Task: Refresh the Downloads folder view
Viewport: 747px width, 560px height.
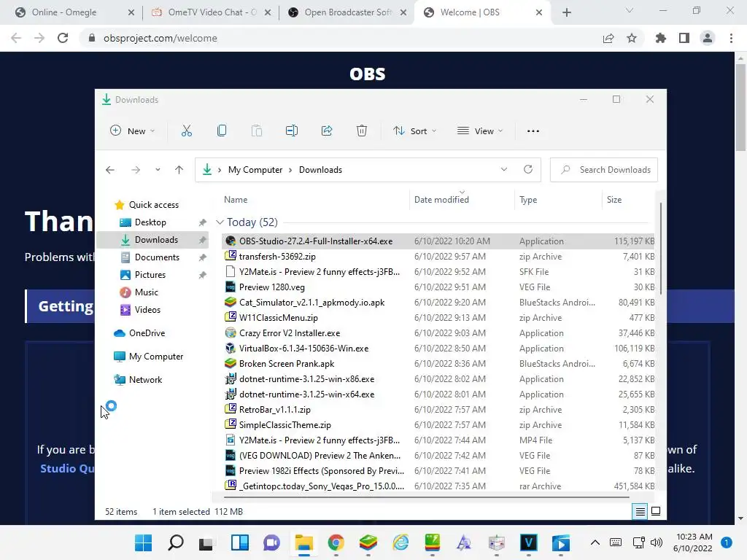Action: coord(528,169)
